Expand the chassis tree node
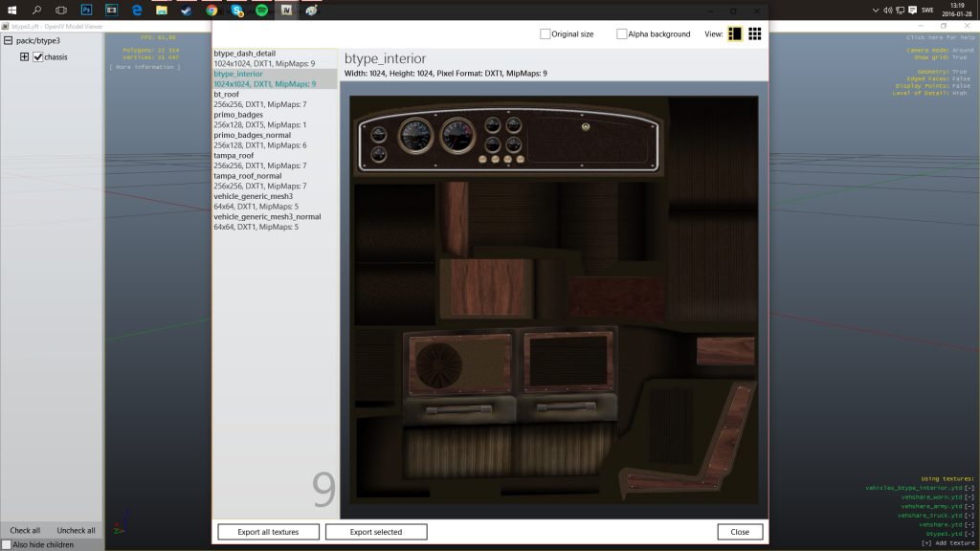The image size is (980, 551). 24,56
